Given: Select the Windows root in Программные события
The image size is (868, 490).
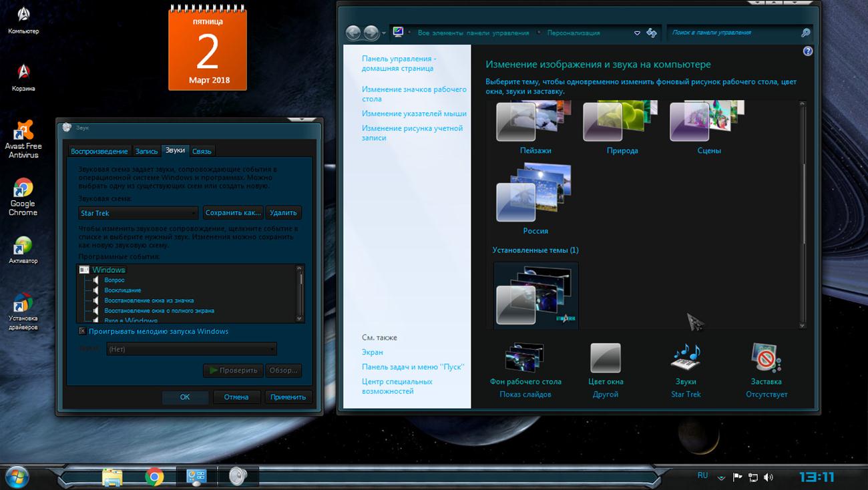Looking at the screenshot, I should coord(108,270).
